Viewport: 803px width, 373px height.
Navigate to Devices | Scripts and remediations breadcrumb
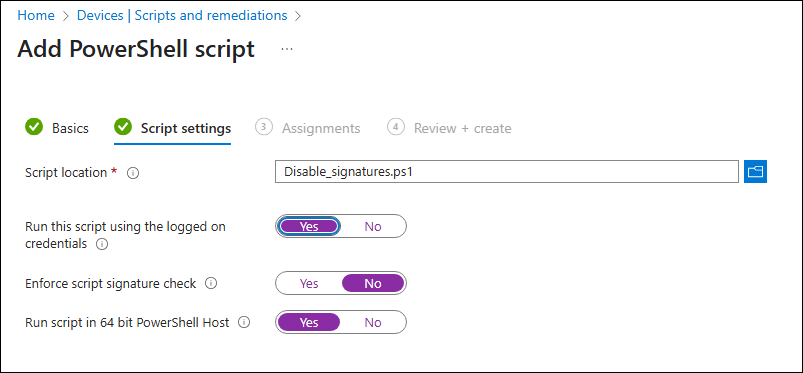click(182, 15)
